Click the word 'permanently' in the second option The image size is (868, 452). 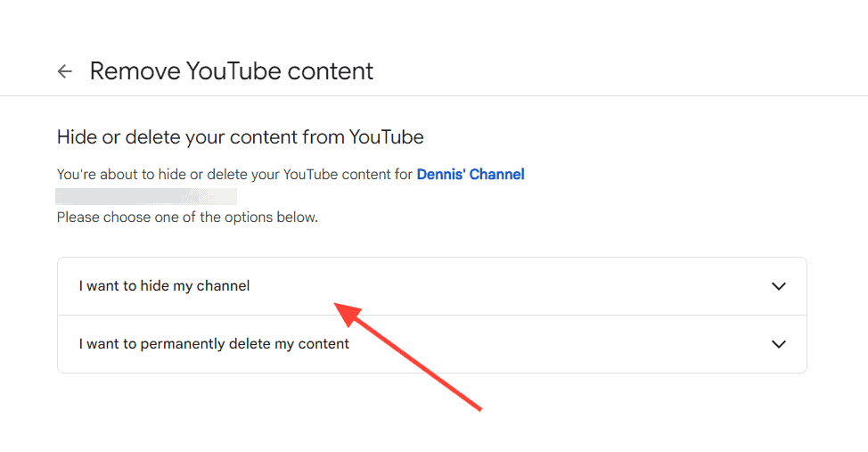(x=182, y=344)
